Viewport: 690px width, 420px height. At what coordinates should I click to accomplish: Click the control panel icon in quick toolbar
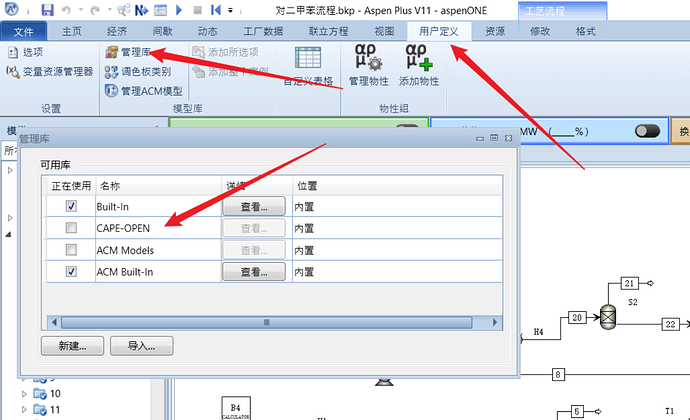160,10
